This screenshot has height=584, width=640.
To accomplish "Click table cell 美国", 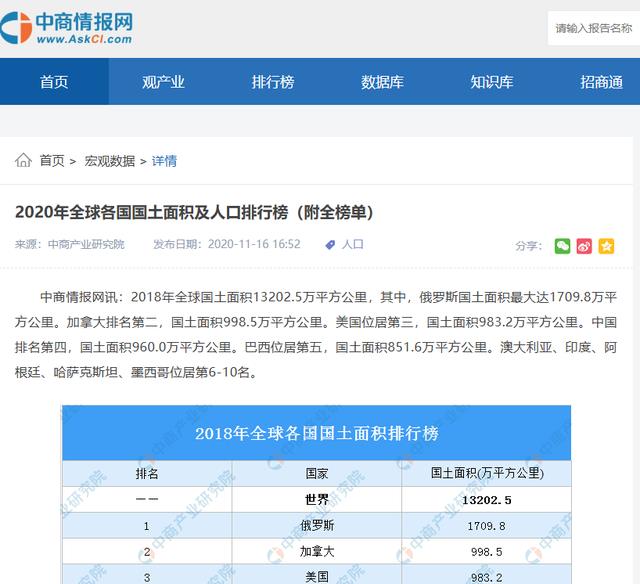I will 317,577.
